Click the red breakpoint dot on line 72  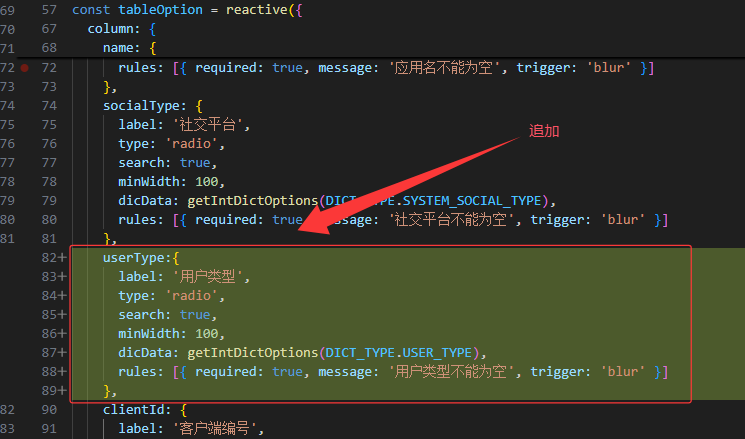pos(24,67)
